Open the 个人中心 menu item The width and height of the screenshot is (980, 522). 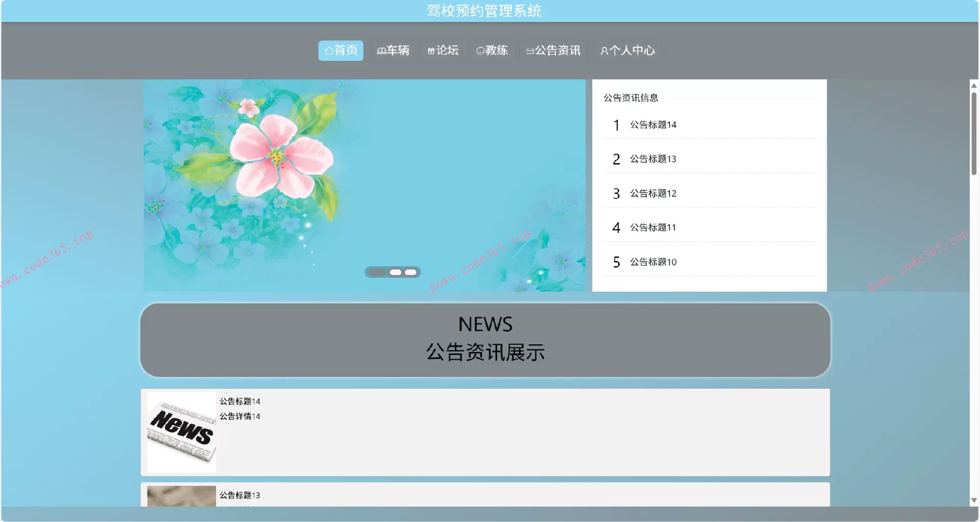627,51
